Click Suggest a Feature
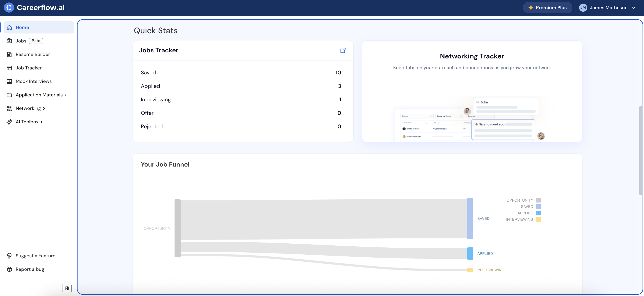Image resolution: width=644 pixels, height=296 pixels. pos(35,256)
